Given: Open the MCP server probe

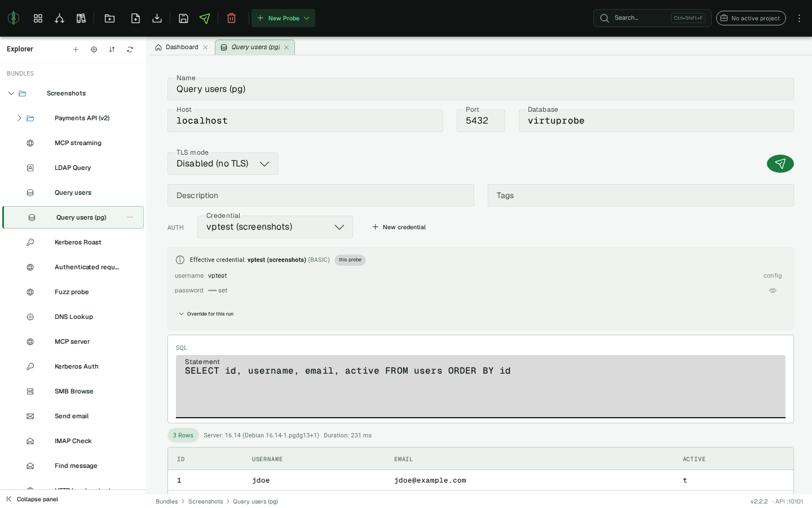Looking at the screenshot, I should (x=73, y=341).
